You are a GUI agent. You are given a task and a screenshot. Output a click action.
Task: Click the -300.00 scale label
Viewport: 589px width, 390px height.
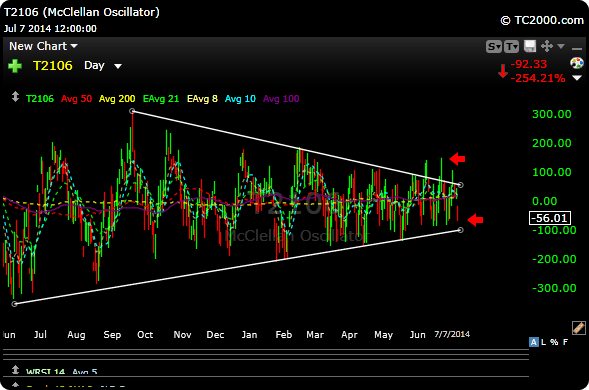tap(554, 288)
